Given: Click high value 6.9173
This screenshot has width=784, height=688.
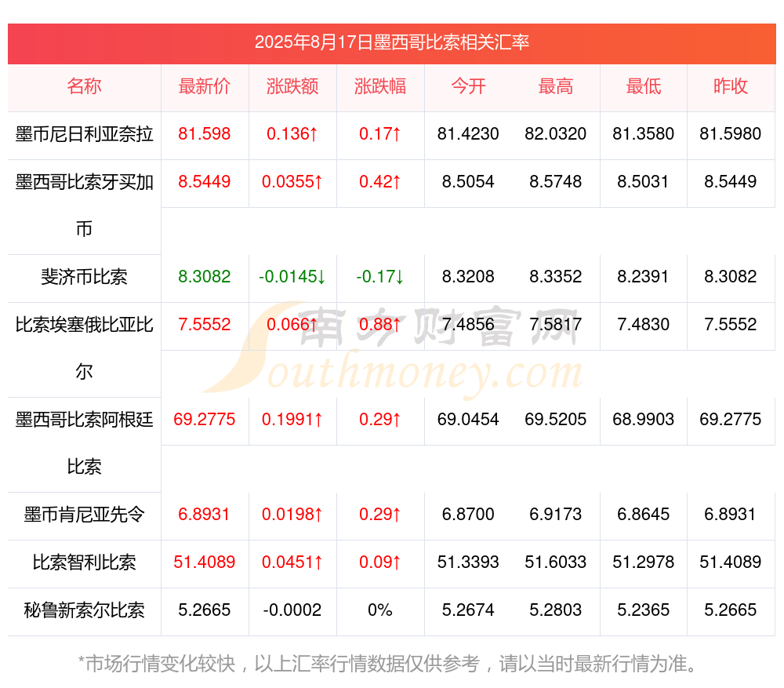Looking at the screenshot, I should (x=556, y=515).
